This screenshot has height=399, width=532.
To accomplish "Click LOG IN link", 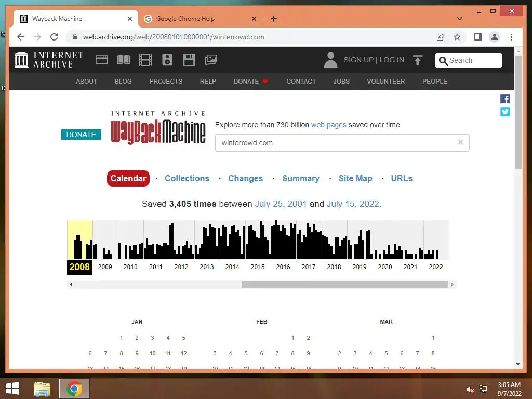I will (x=392, y=60).
